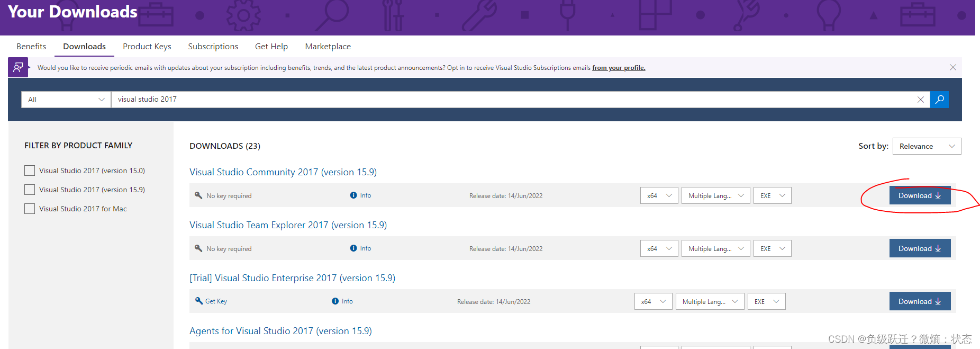Click the feedback icon on the notification banner
The height and width of the screenshot is (349, 980).
[x=18, y=67]
